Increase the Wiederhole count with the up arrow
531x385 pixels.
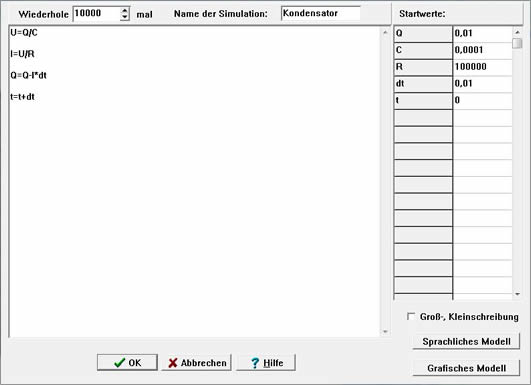[x=125, y=10]
